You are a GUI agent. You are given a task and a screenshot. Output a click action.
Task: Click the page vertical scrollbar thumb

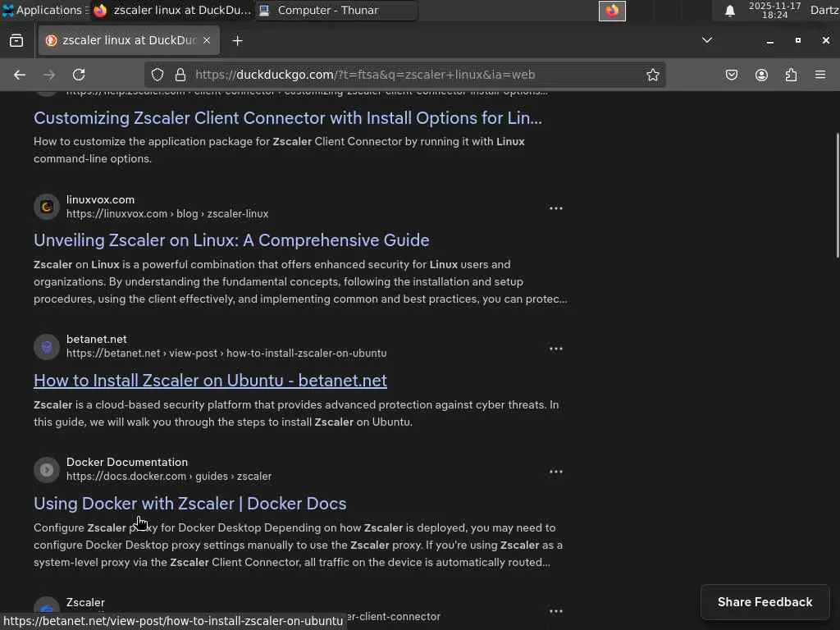point(838,195)
